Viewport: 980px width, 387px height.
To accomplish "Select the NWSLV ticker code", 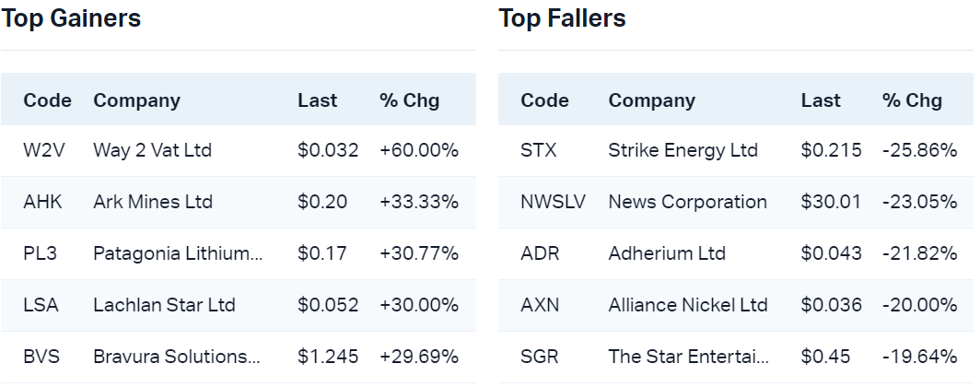I will (x=553, y=201).
